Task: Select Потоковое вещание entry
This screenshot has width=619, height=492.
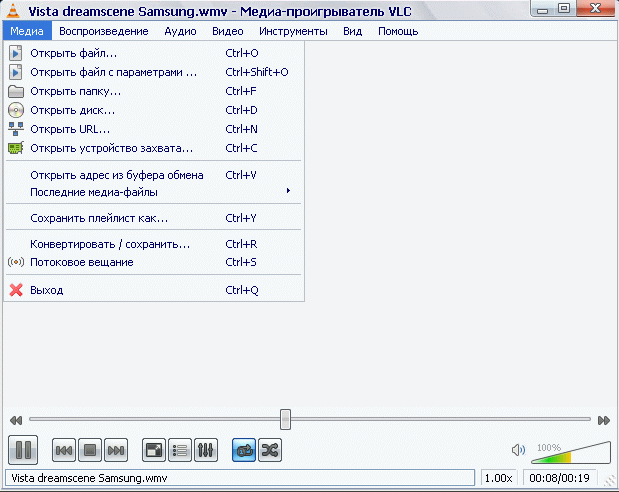Action: tap(154, 262)
